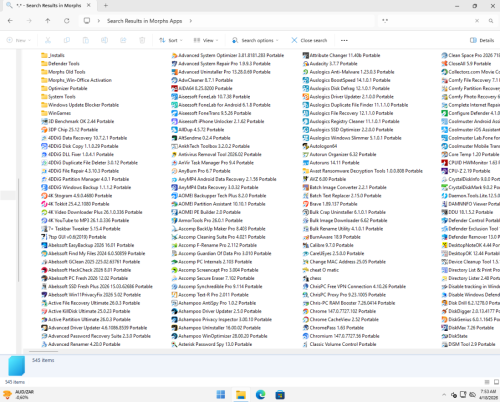Click the horizontal scrollbar below file list
The width and height of the screenshot is (500, 402).
click(43, 351)
